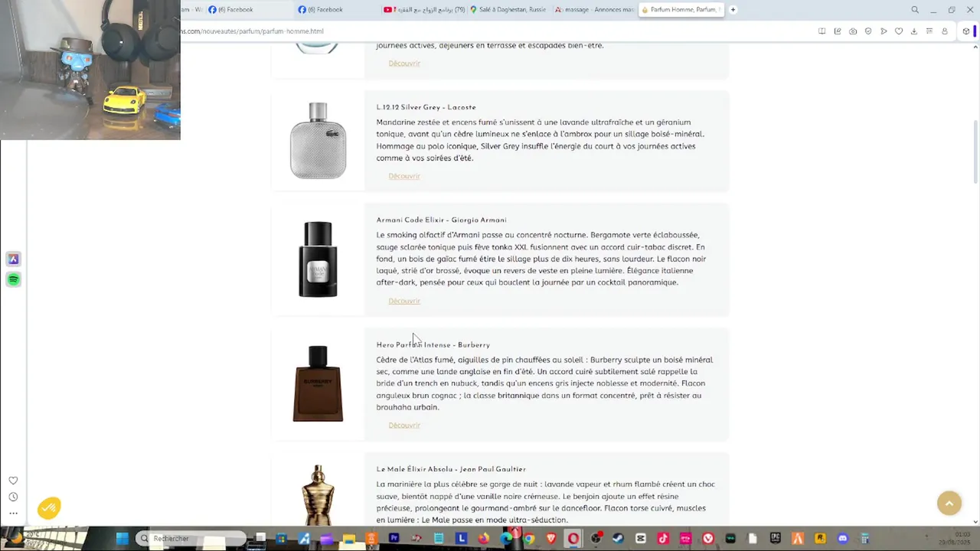Open sidebar three-dots more options
Viewport: 980px width, 551px height.
[x=13, y=514]
